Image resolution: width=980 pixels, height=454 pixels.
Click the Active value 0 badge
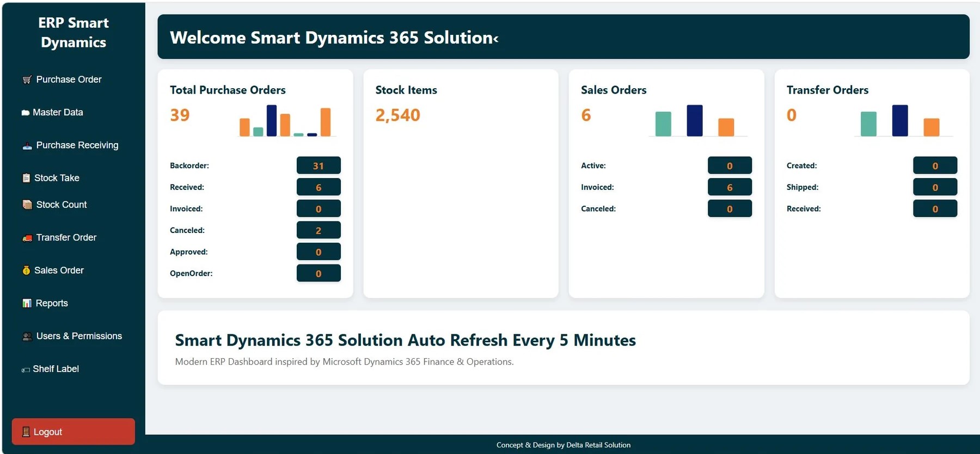tap(730, 165)
